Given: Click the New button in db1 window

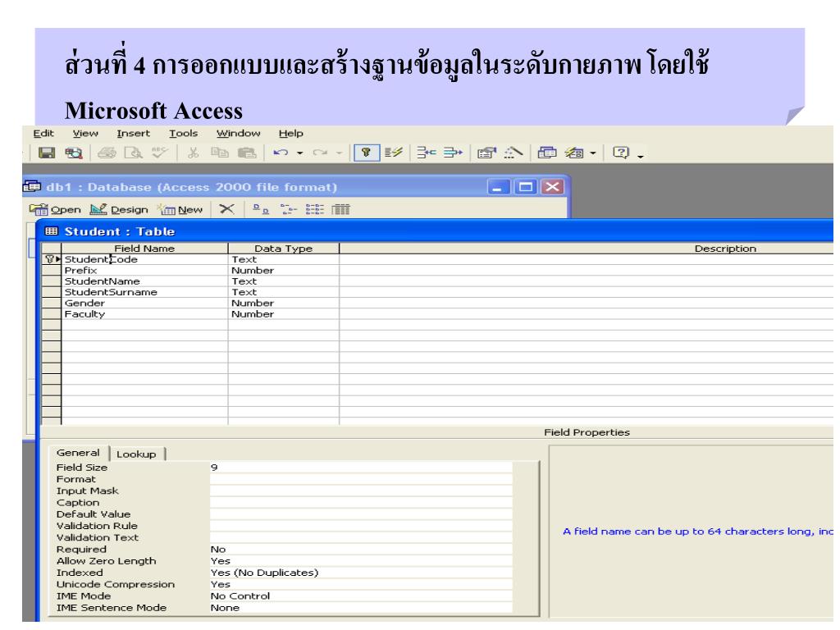Looking at the screenshot, I should [180, 209].
